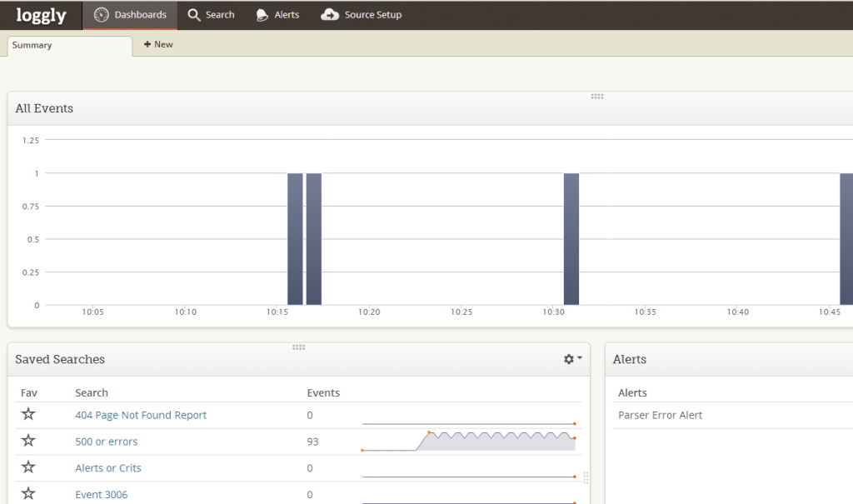
Task: Create a new dashboard with + New
Action: [x=158, y=44]
